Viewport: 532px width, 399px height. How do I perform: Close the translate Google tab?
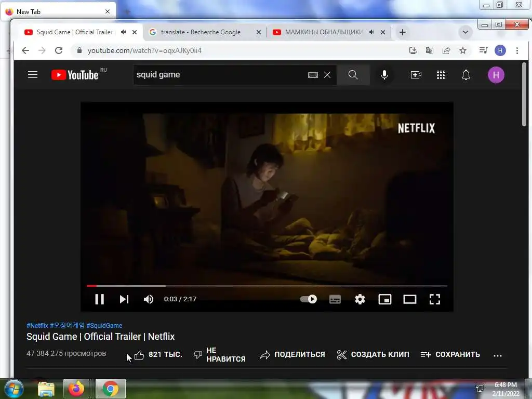coord(259,32)
